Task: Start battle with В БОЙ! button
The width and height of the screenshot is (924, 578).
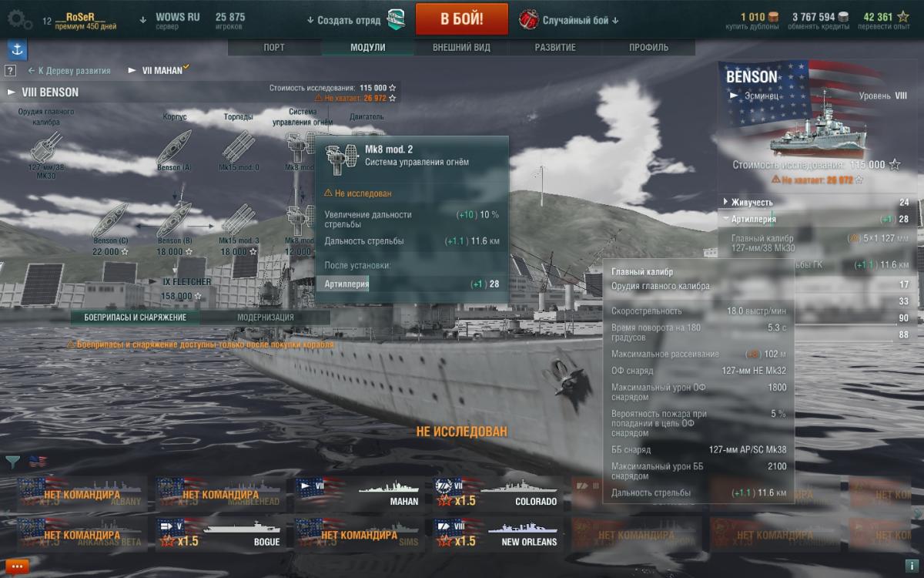Action: pyautogui.click(x=462, y=19)
